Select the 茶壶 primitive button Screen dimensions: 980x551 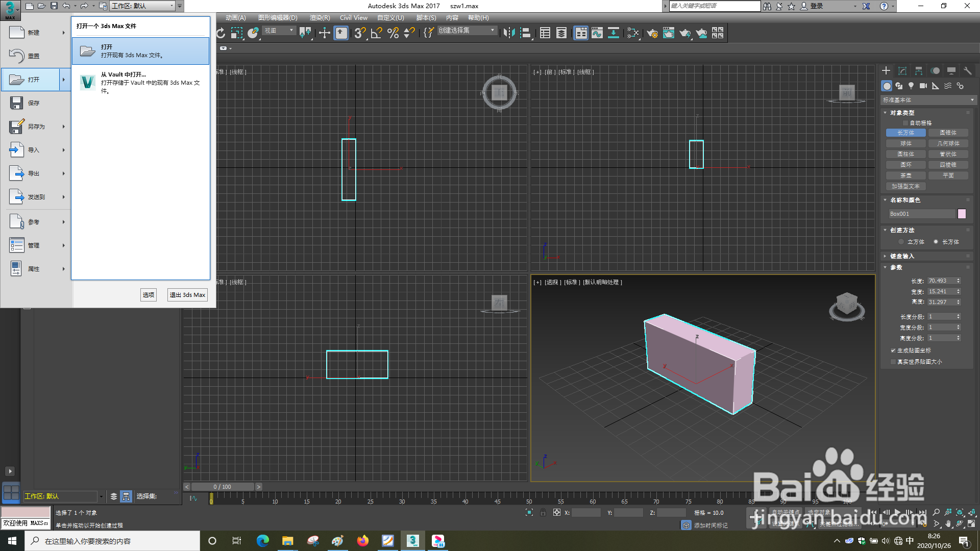tap(905, 175)
